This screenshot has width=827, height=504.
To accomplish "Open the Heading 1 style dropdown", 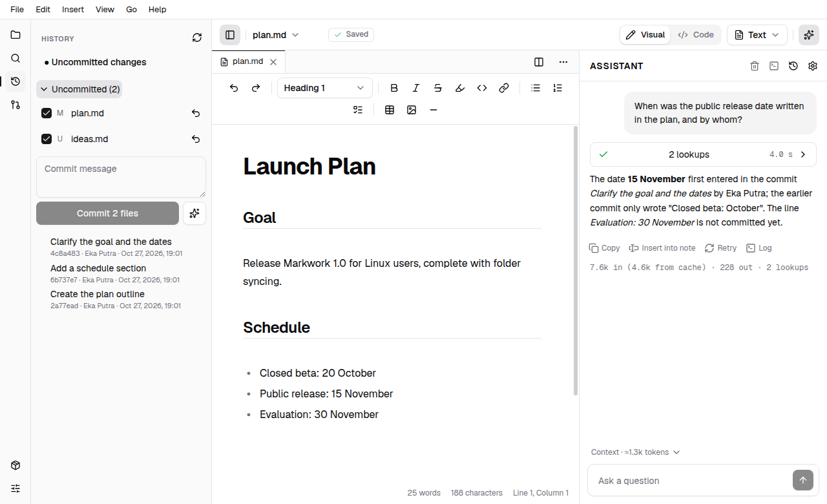I will click(325, 88).
